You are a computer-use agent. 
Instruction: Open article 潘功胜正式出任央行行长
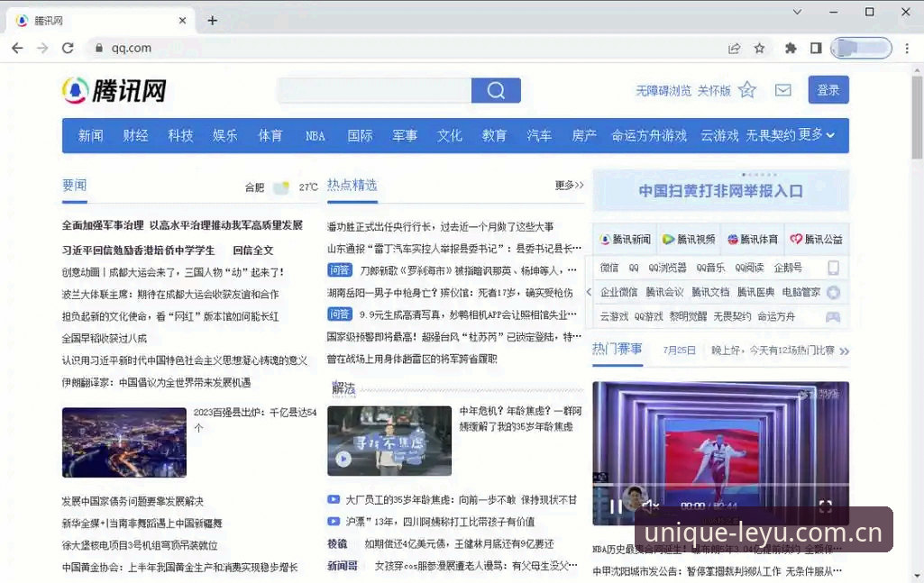pos(440,227)
